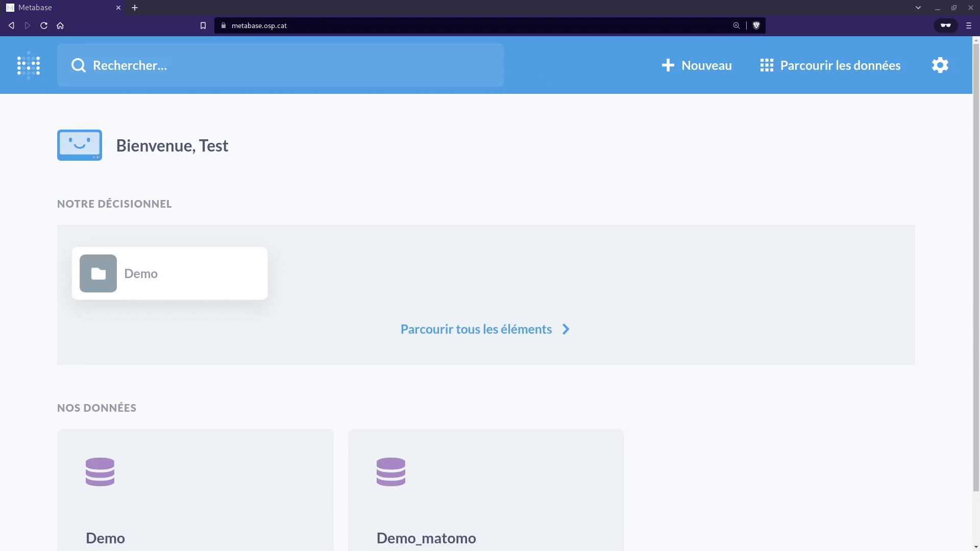Click the smiling Metabot greeting icon
Screen dimensions: 980x551
[x=80, y=145]
